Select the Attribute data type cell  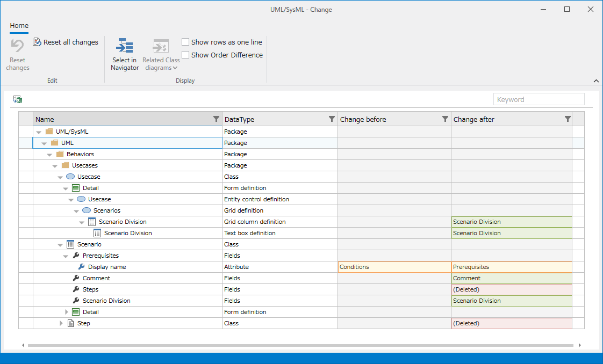point(280,267)
